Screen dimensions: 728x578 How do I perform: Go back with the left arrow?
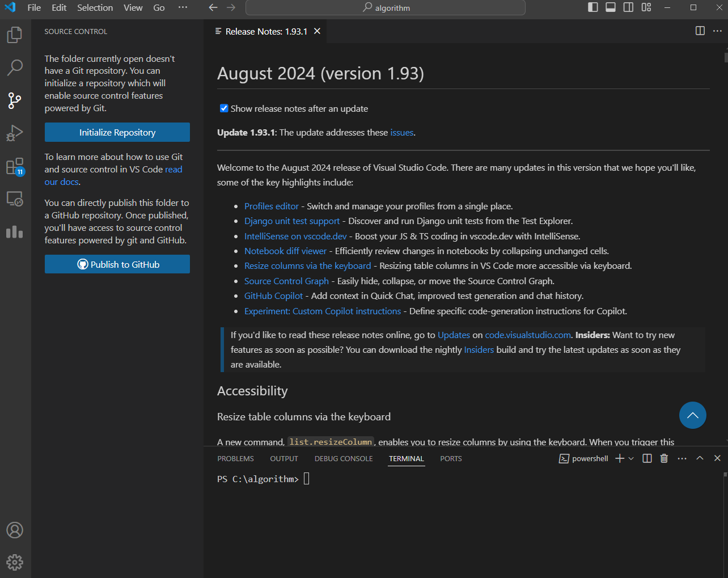click(213, 7)
